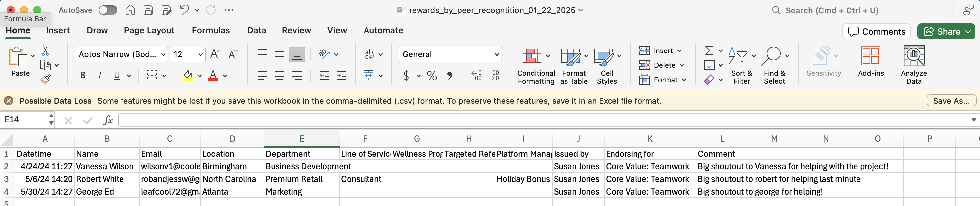This screenshot has height=206, width=980.
Task: Apply the yellow fill color swatch
Action: [x=187, y=76]
